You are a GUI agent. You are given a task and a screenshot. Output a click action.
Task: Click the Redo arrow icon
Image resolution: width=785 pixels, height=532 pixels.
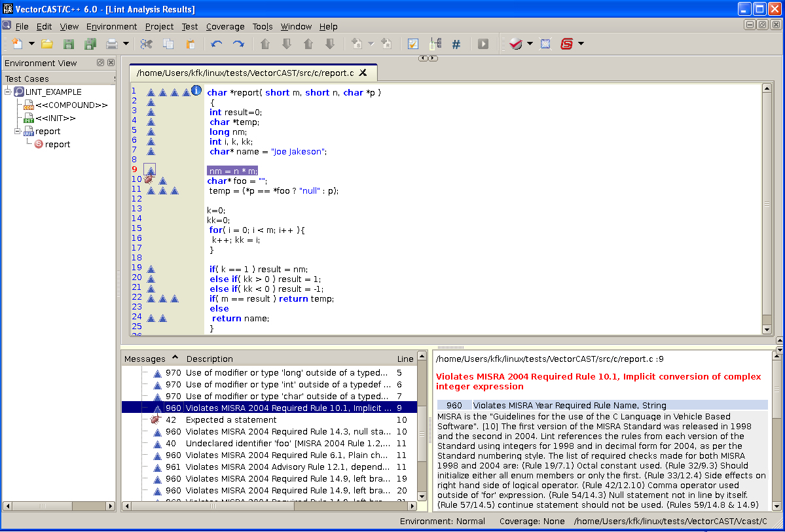point(238,44)
